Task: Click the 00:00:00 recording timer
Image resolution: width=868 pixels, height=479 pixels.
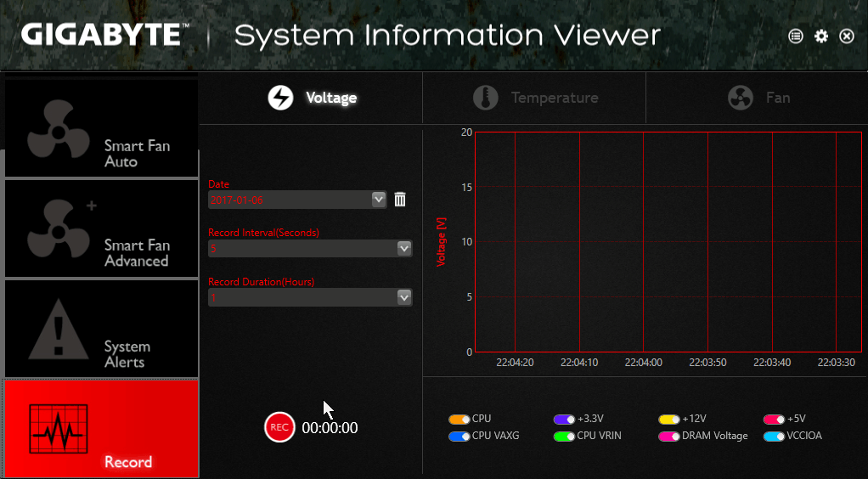Action: 330,428
